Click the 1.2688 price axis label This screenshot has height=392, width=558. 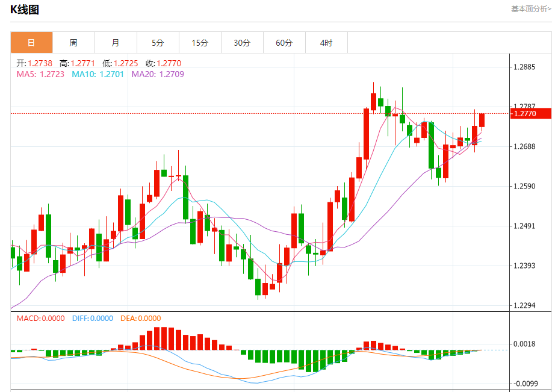[x=524, y=146]
